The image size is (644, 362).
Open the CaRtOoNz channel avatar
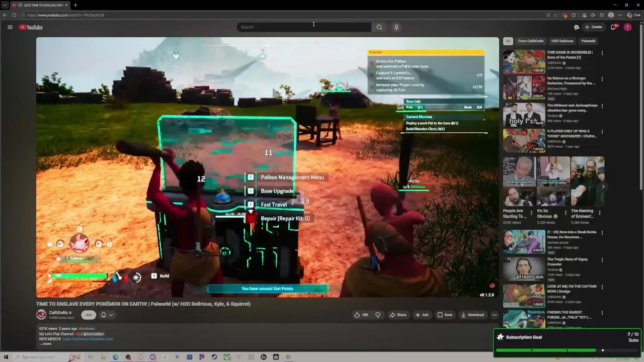(41, 315)
